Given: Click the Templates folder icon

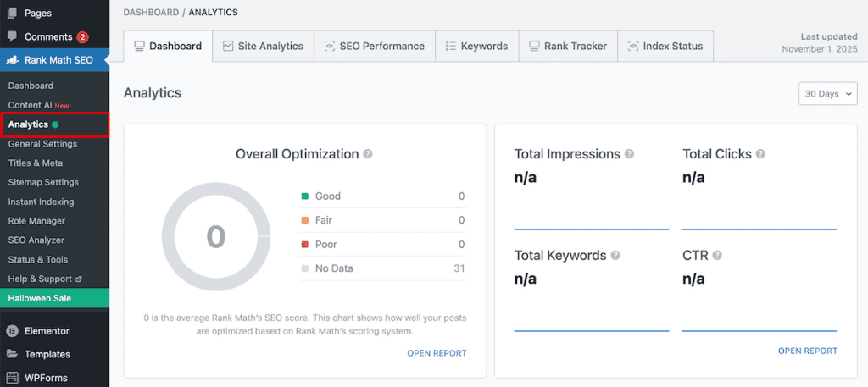Looking at the screenshot, I should click(12, 354).
